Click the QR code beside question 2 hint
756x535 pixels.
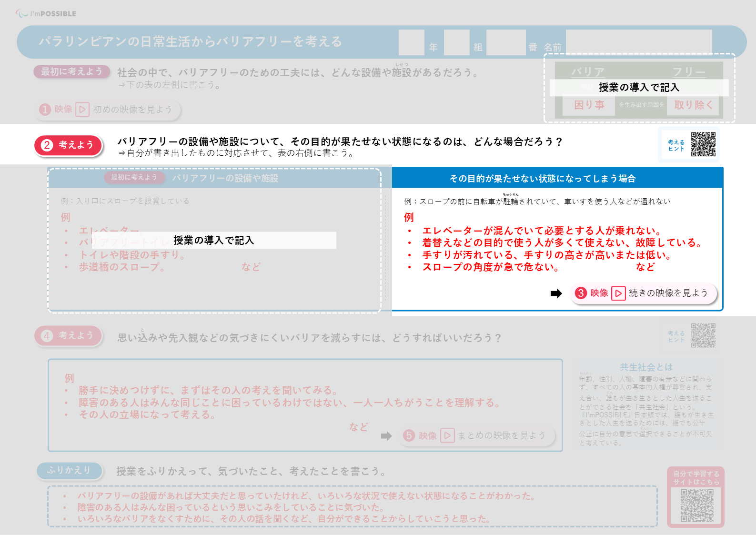click(x=703, y=144)
